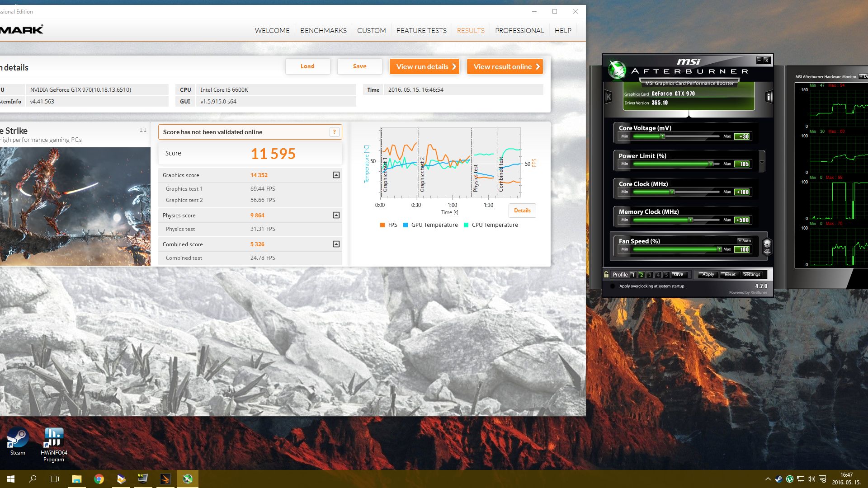868x488 pixels.
Task: Unlock profiles using the padlock icon
Action: click(606, 274)
